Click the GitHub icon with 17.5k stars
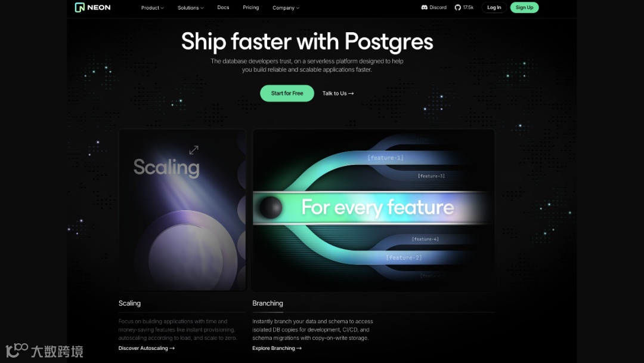644x363 pixels. point(457,7)
